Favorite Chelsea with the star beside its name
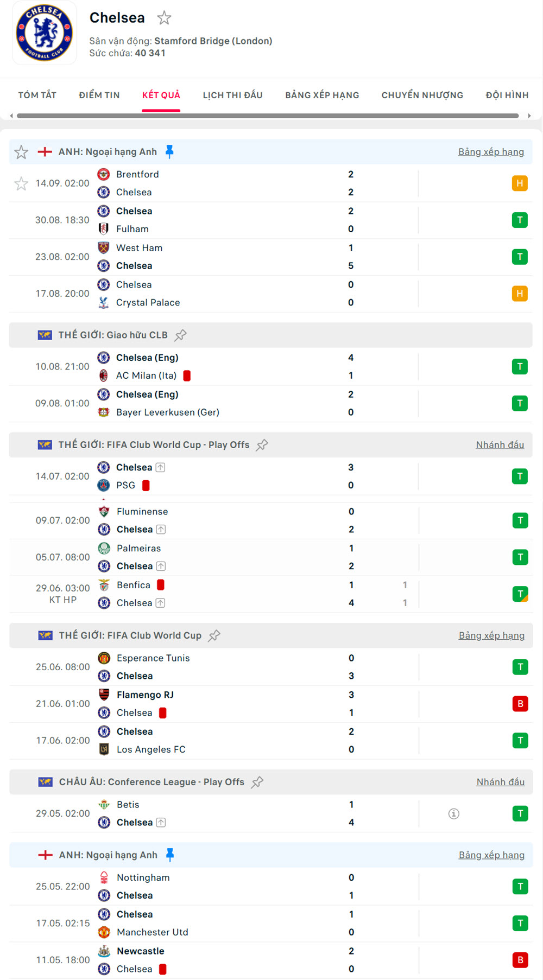 (164, 18)
